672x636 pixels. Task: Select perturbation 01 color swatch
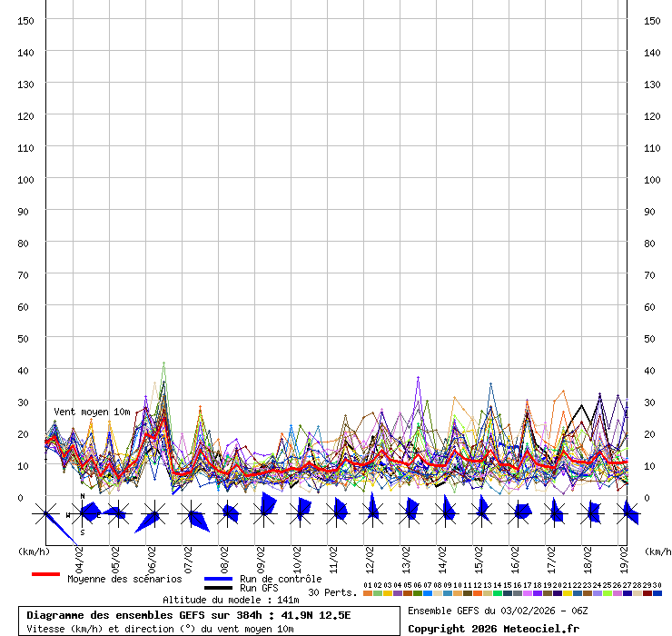coord(367,593)
